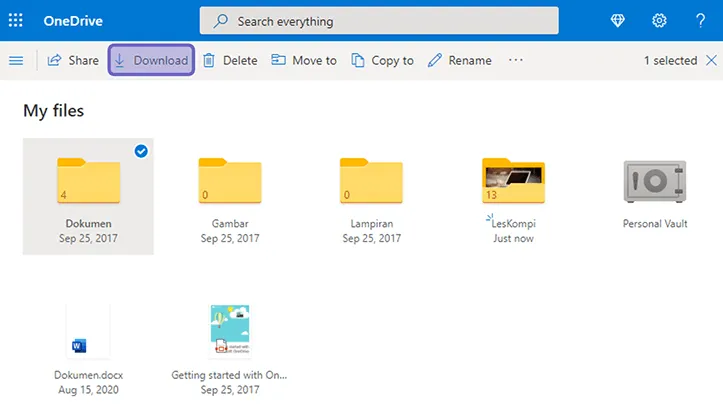Open the more actions ellipsis menu

click(516, 60)
